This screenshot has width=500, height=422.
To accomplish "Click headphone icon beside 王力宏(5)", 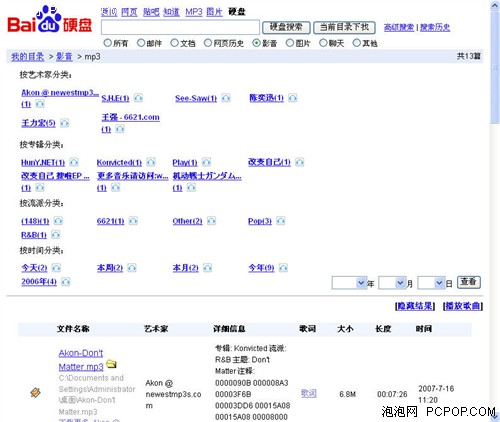I will (64, 123).
